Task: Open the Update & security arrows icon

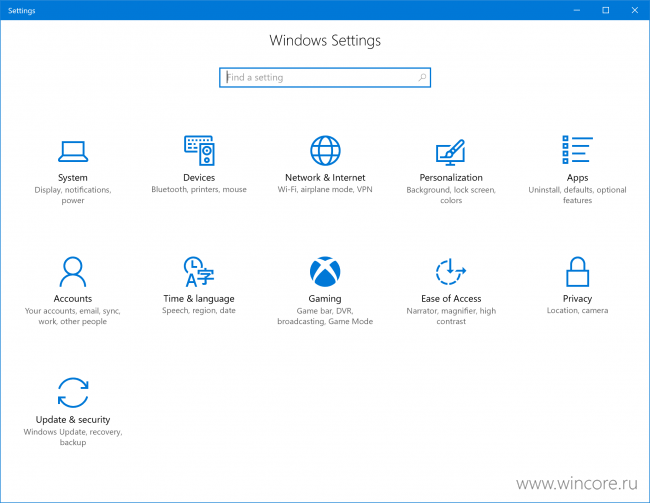Action: coord(73,393)
